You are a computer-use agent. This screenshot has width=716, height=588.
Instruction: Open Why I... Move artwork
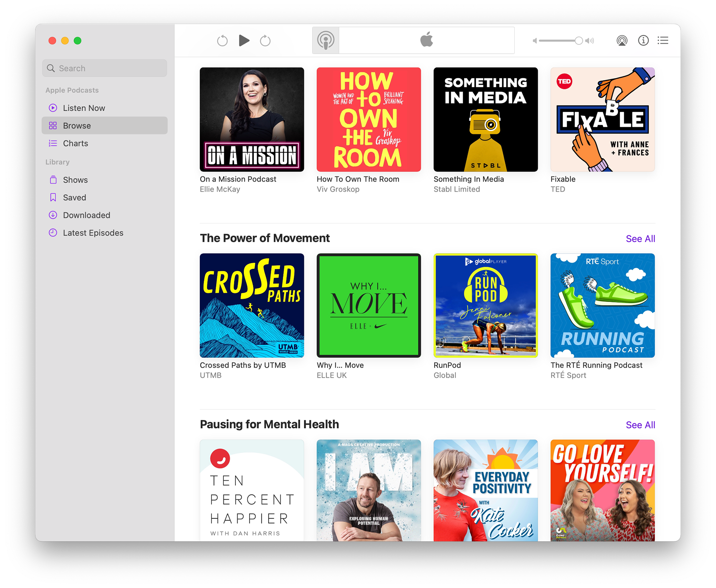(x=369, y=305)
